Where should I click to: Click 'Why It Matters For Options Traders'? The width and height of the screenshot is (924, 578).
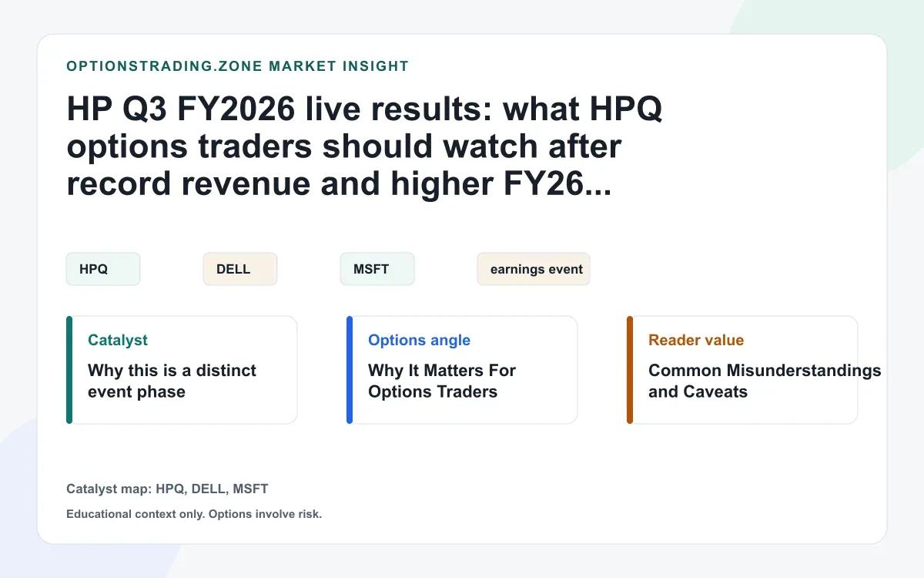pos(442,381)
